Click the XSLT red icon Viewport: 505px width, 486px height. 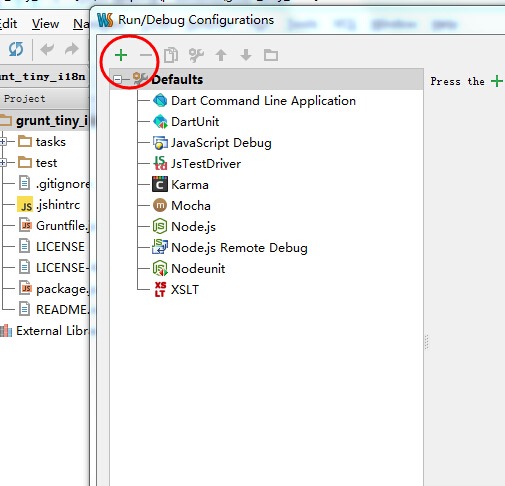160,289
